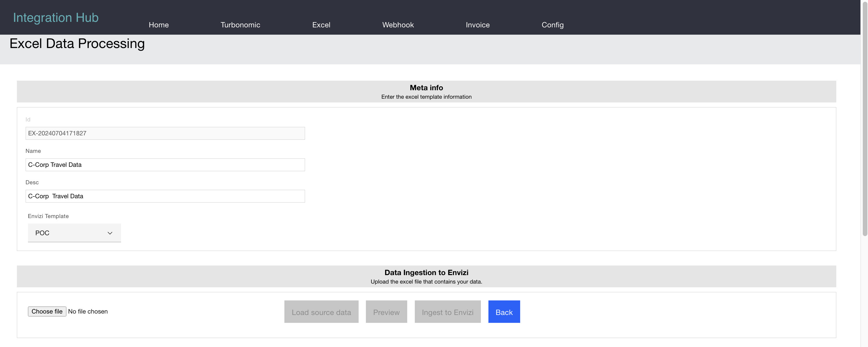Go to the Turbonomic menu

pos(240,25)
